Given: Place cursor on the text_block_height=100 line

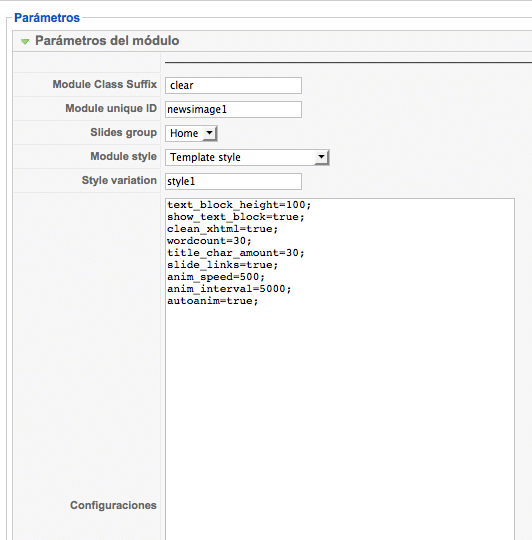Looking at the screenshot, I should (239, 205).
